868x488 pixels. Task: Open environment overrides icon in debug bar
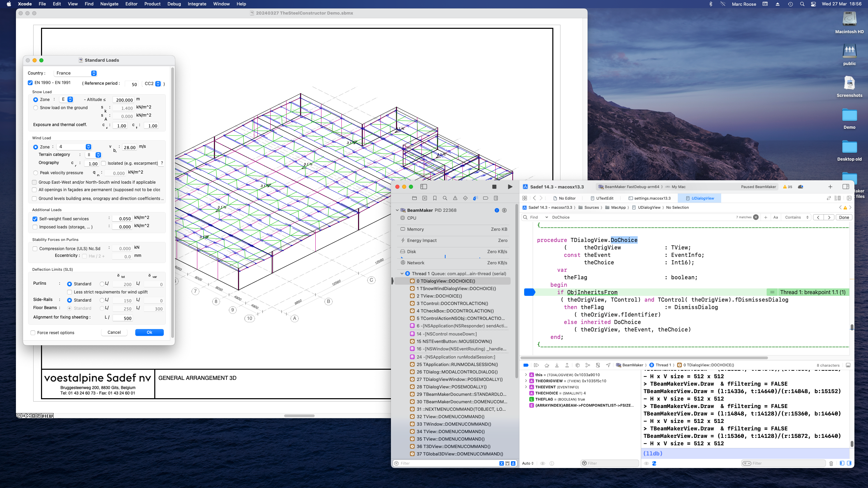point(598,365)
